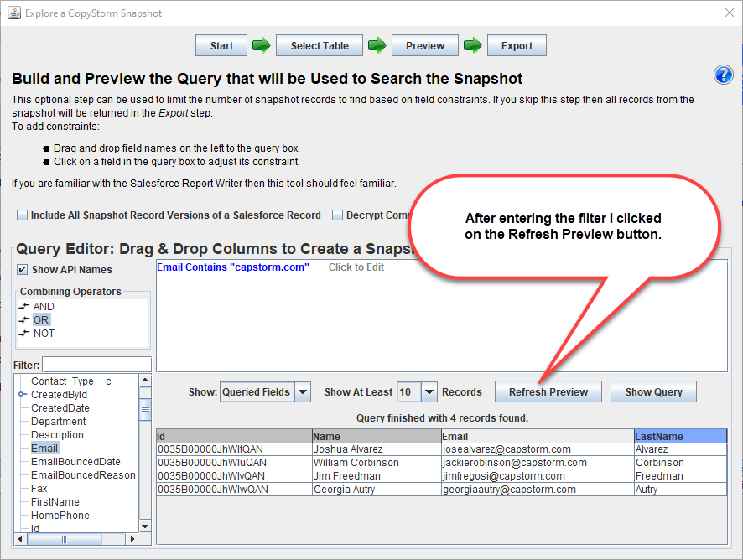
Task: Select the 0035B00000JhWItQAN id cell
Action: pos(234,449)
